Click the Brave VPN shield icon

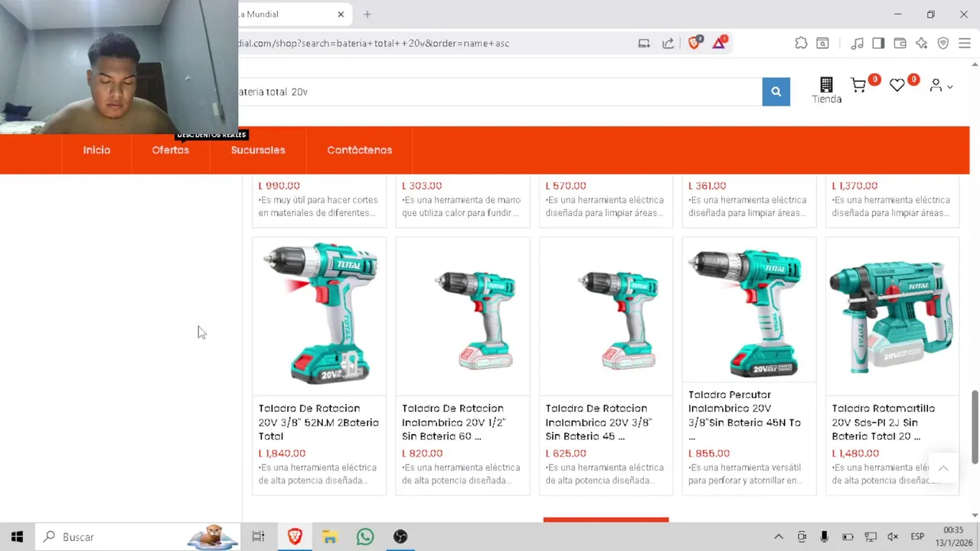click(943, 44)
